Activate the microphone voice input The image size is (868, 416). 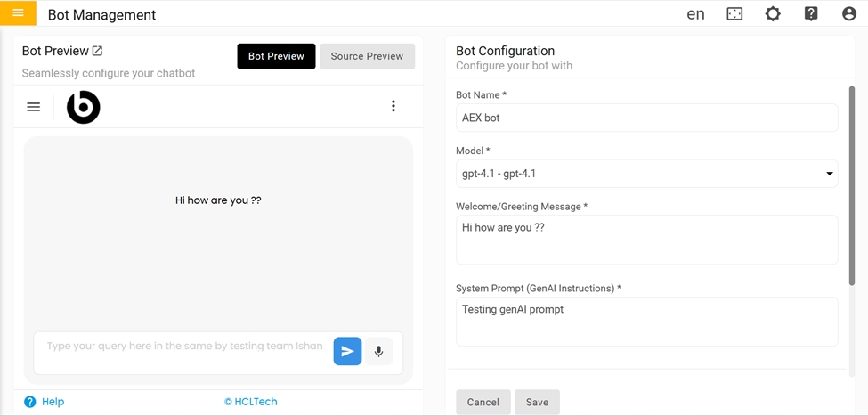coord(378,351)
